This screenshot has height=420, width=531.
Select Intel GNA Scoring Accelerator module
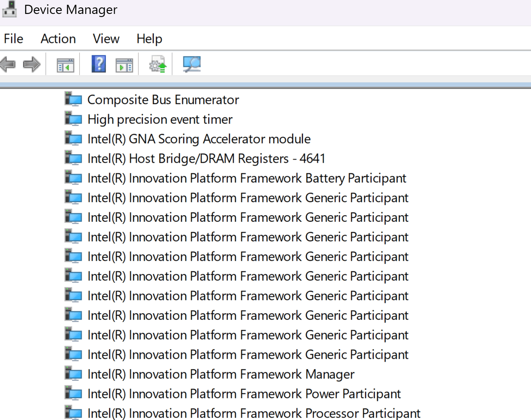coord(199,139)
